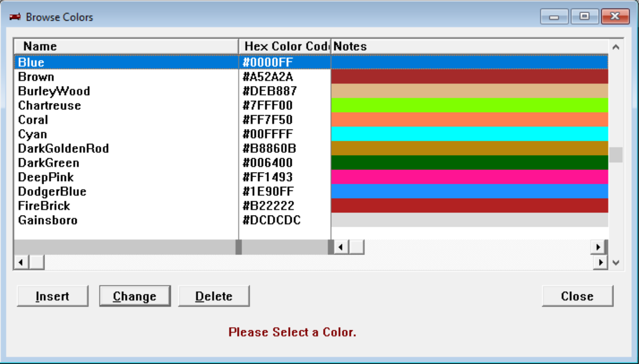Click the Change button

(x=135, y=296)
